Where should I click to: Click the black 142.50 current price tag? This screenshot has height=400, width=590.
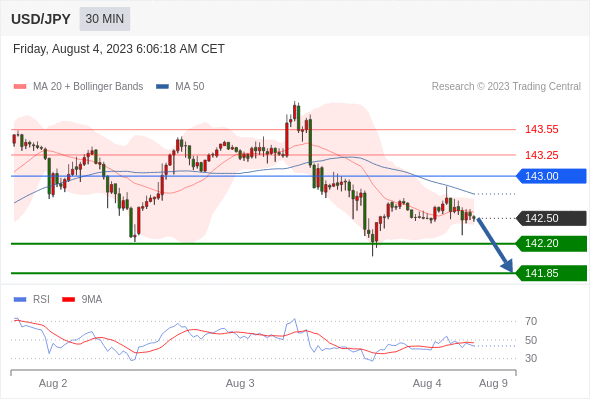pos(551,218)
